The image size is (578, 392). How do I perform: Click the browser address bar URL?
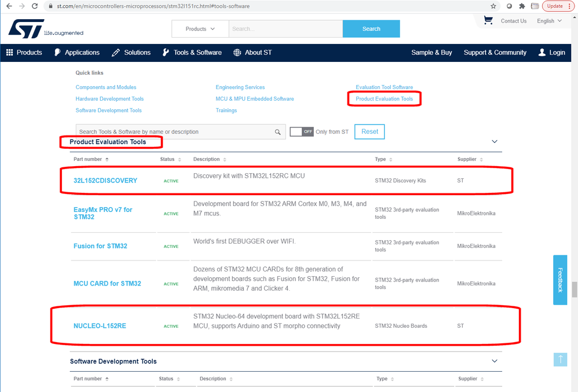(153, 6)
